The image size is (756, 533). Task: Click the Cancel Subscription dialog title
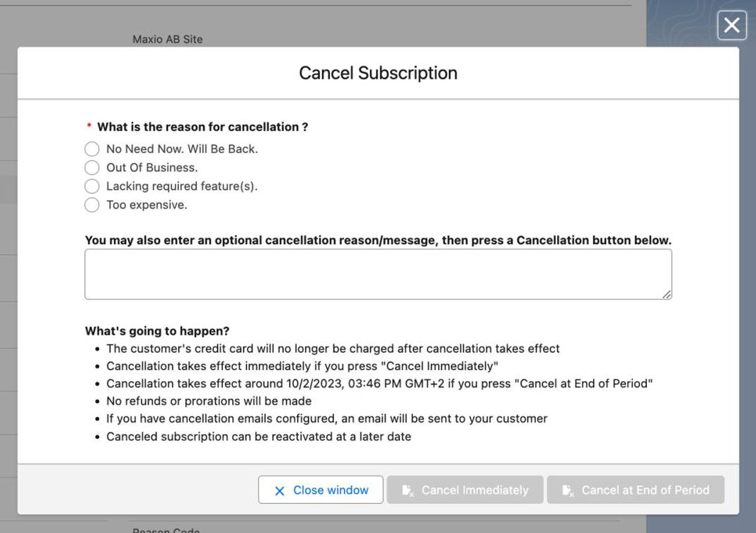[378, 73]
